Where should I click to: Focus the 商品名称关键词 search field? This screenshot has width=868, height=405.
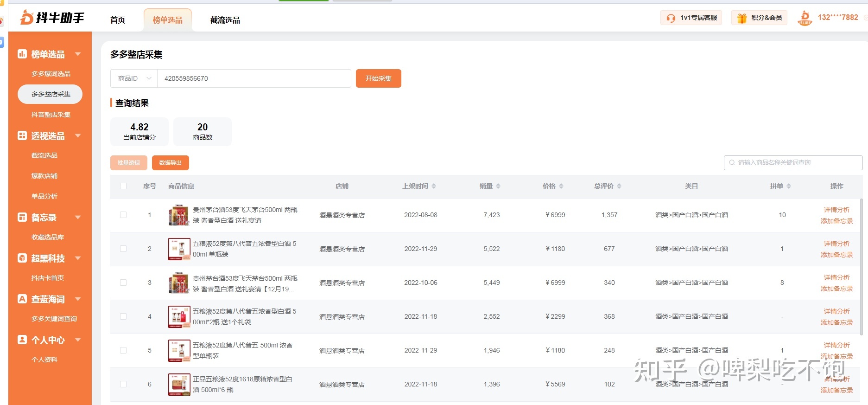coord(793,162)
